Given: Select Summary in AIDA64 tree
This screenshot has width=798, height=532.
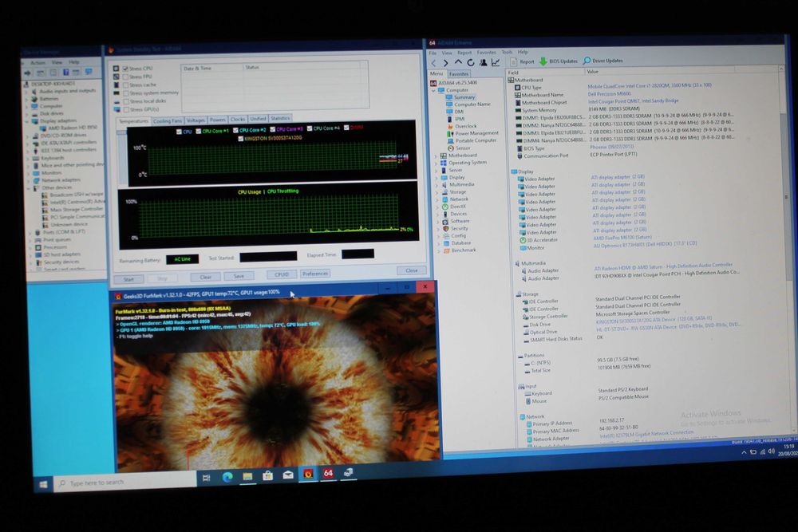Looking at the screenshot, I should tap(460, 97).
